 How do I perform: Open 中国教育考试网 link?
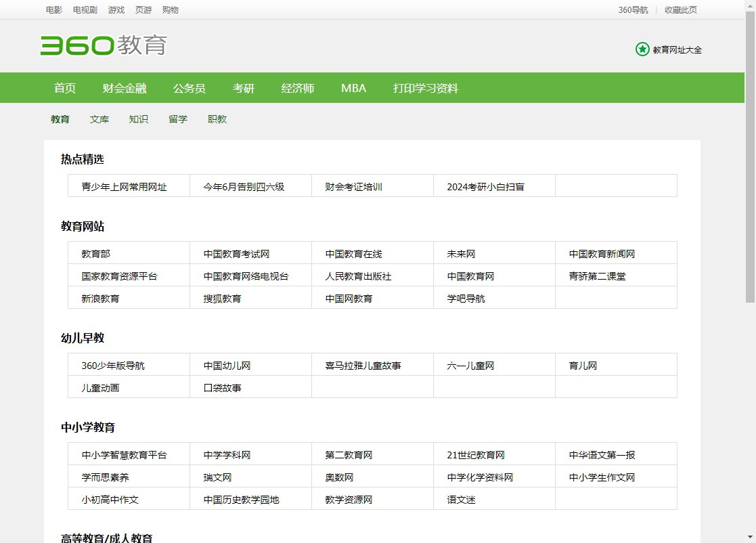(x=236, y=254)
